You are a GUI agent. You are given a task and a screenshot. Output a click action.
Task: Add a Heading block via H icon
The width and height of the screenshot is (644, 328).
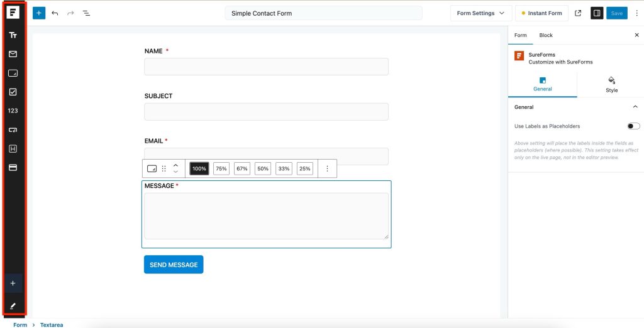(x=13, y=149)
